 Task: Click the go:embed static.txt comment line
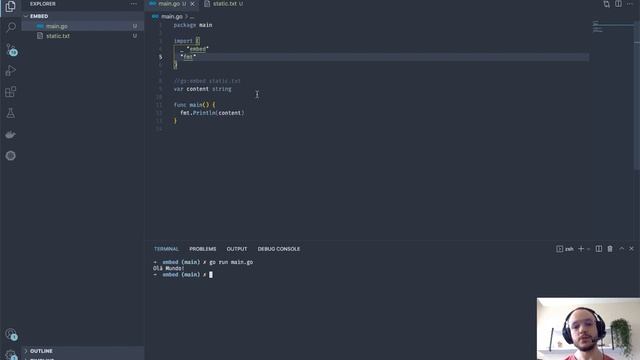point(207,81)
